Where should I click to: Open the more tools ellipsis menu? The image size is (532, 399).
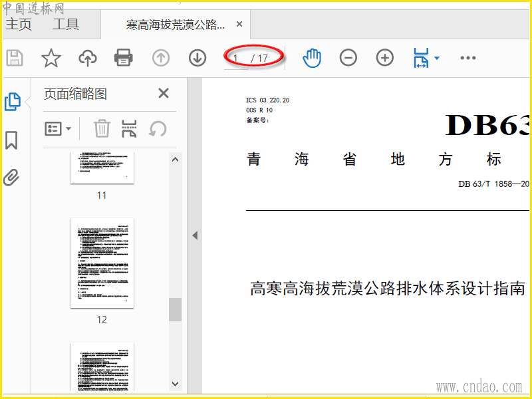tap(468, 58)
